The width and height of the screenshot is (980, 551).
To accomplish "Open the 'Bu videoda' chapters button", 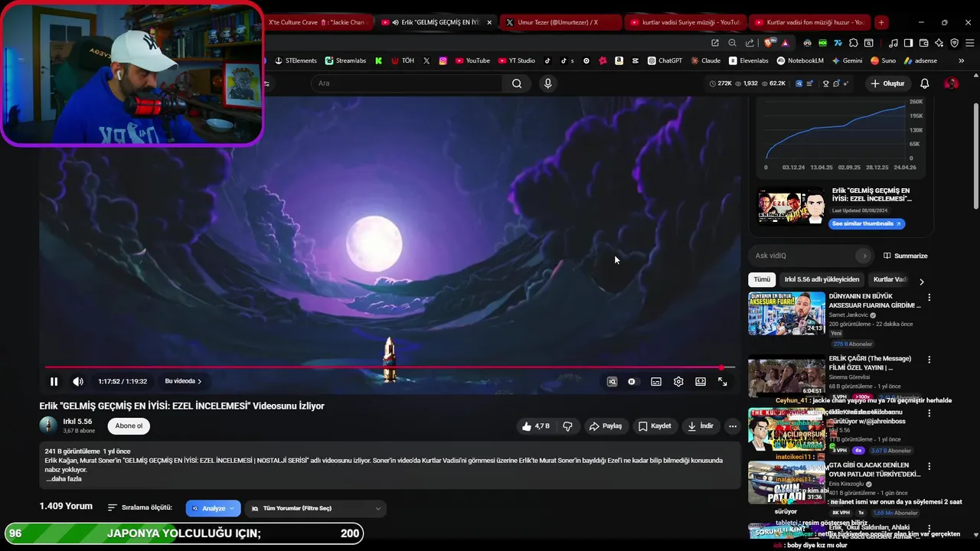I will click(183, 381).
